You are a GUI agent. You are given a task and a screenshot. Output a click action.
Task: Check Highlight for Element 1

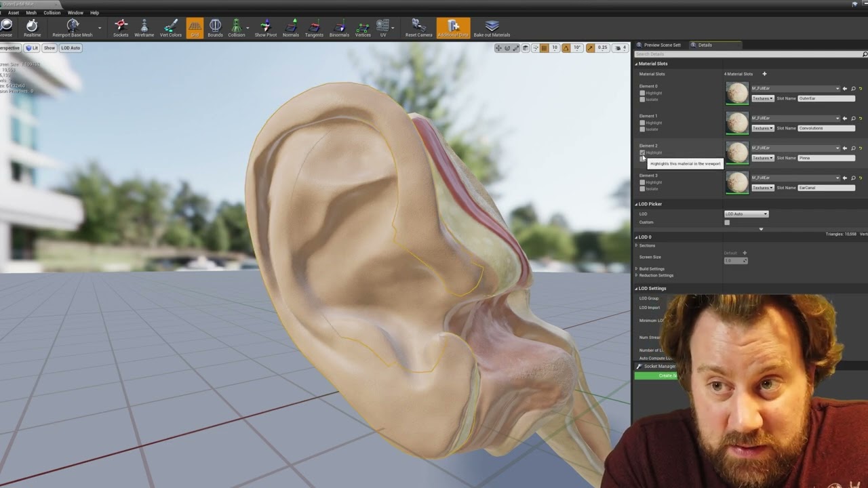[642, 123]
